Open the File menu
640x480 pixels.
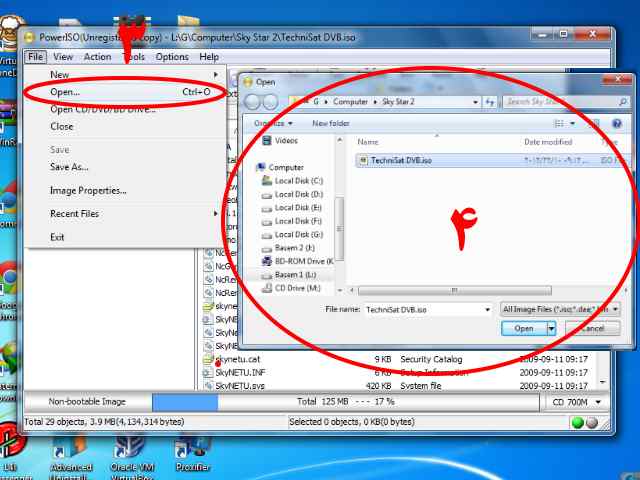(35, 57)
